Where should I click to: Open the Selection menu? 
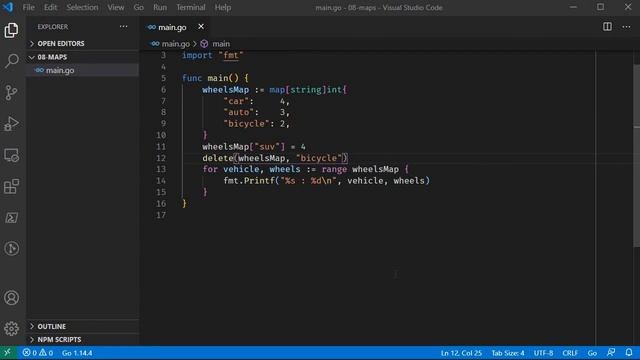pos(82,7)
